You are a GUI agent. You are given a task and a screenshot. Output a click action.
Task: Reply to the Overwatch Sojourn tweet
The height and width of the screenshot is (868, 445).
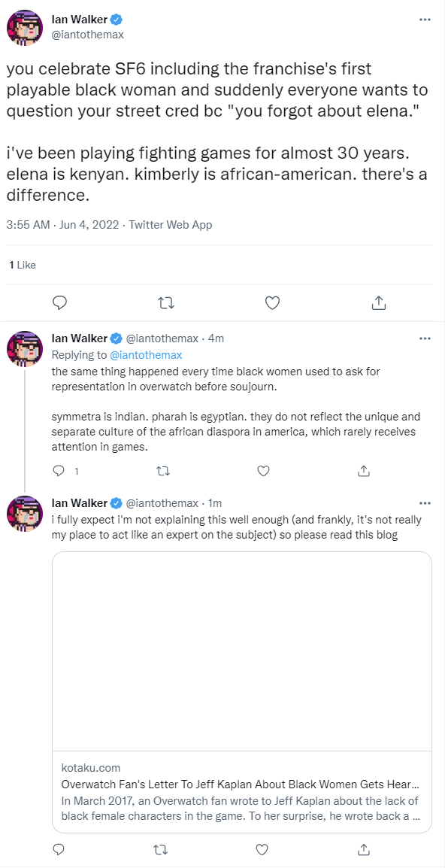click(59, 471)
